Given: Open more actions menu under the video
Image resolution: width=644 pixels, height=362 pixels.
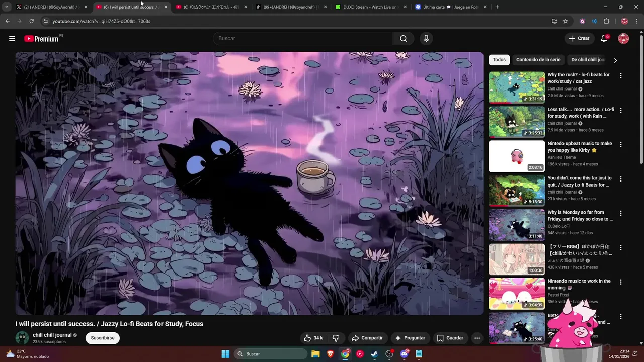Looking at the screenshot, I should point(477,338).
